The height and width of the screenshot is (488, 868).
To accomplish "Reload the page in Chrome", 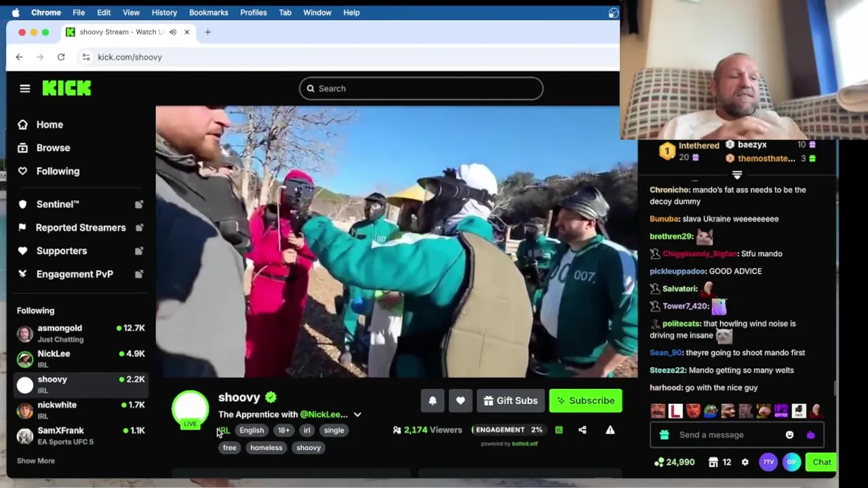I will coord(61,58).
